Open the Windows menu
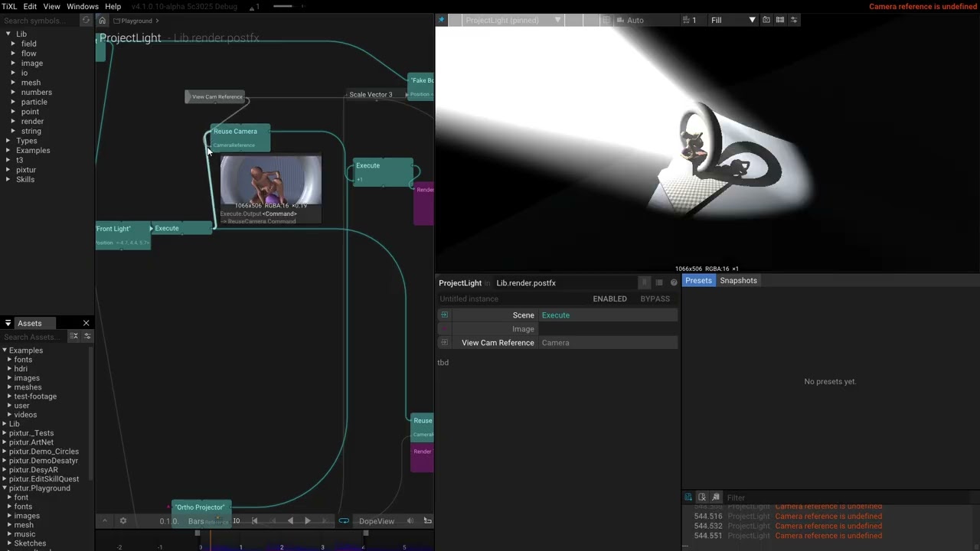 (x=82, y=6)
